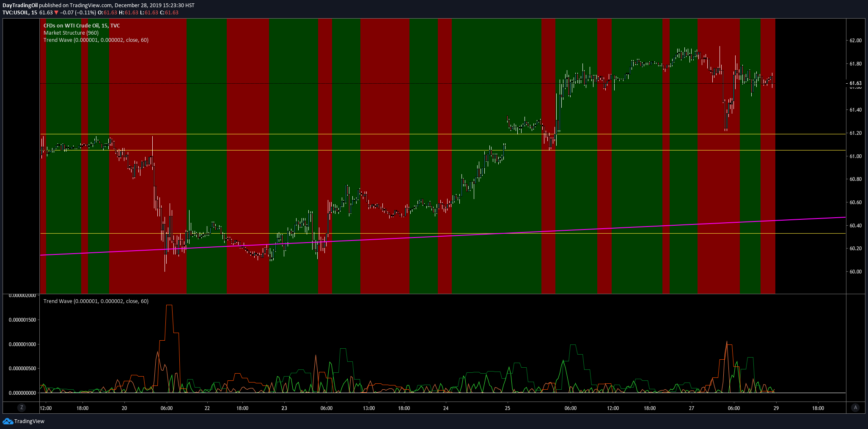
Task: Click the 25 date label on time axis
Action: (x=508, y=408)
